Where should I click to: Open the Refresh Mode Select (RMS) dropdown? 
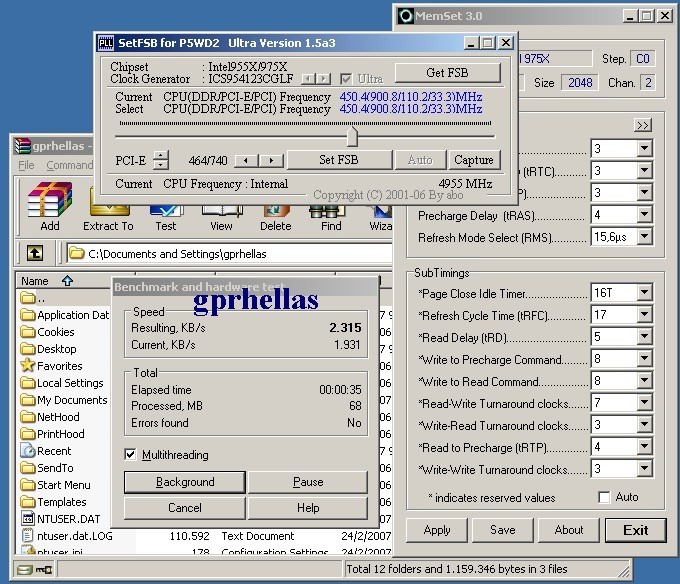(644, 236)
